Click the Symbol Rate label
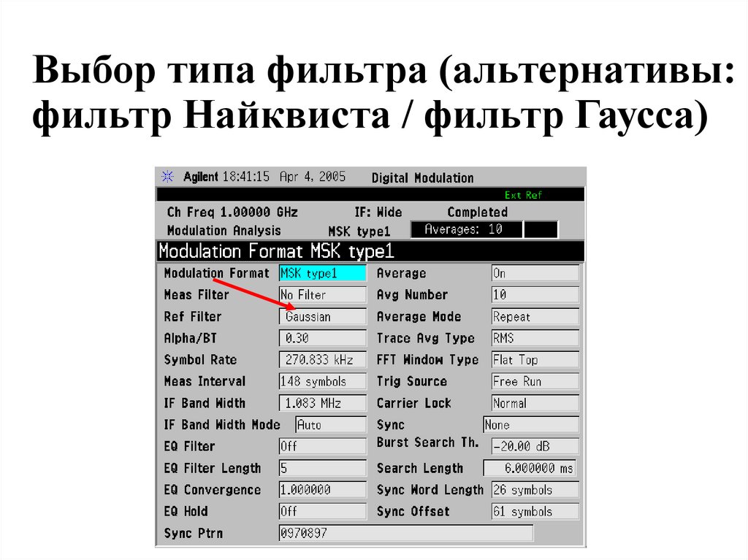 point(200,360)
